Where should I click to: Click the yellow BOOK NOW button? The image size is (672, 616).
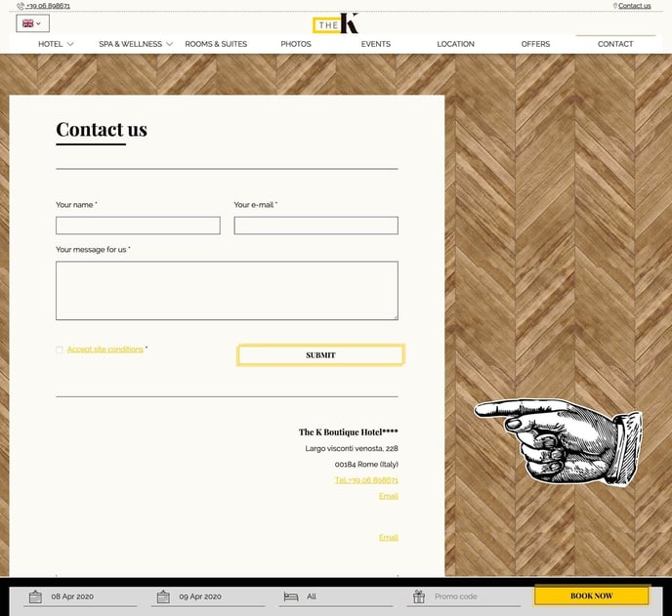click(591, 595)
